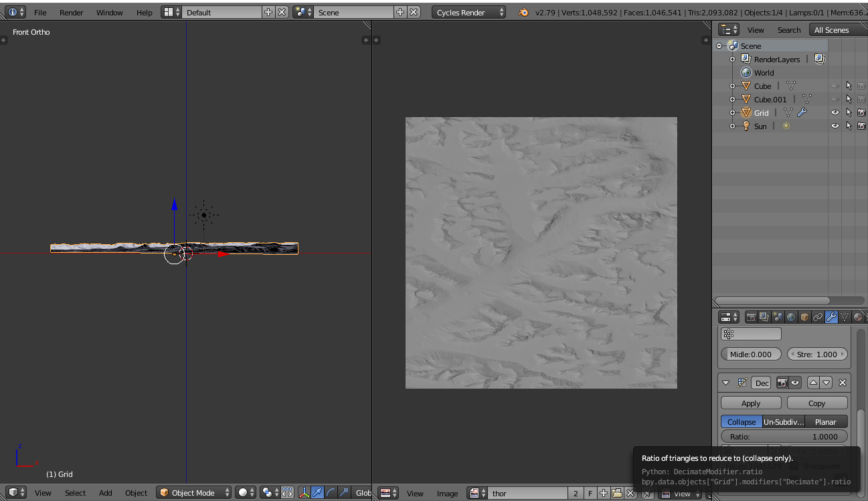Toggle Decimate modifier render camera button
Screen dimensions: 868x501
(x=782, y=383)
